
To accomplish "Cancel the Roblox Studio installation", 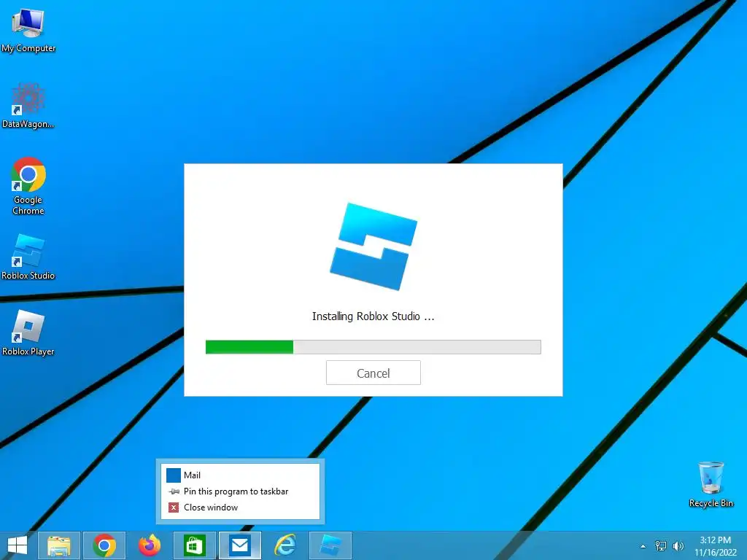I will click(x=373, y=373).
